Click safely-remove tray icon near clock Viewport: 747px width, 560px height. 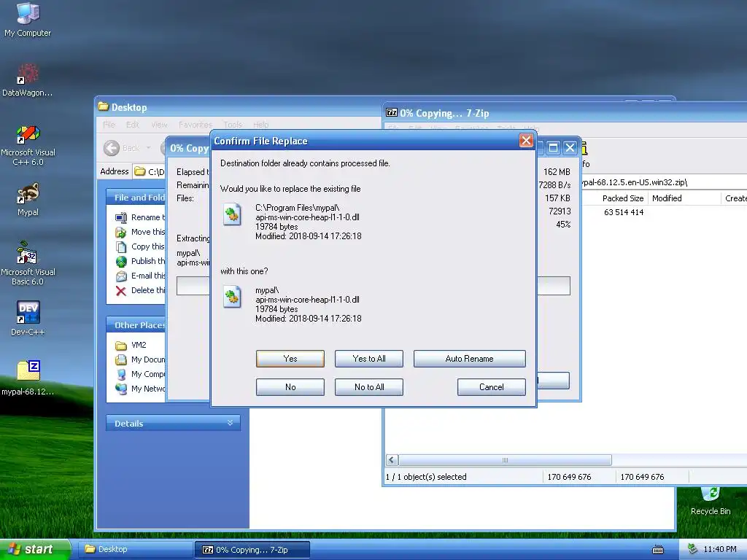coord(692,550)
